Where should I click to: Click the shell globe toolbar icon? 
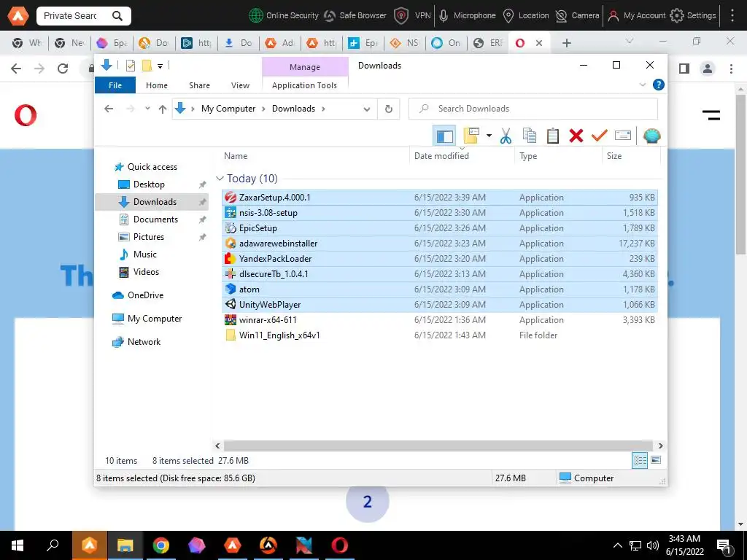[651, 136]
